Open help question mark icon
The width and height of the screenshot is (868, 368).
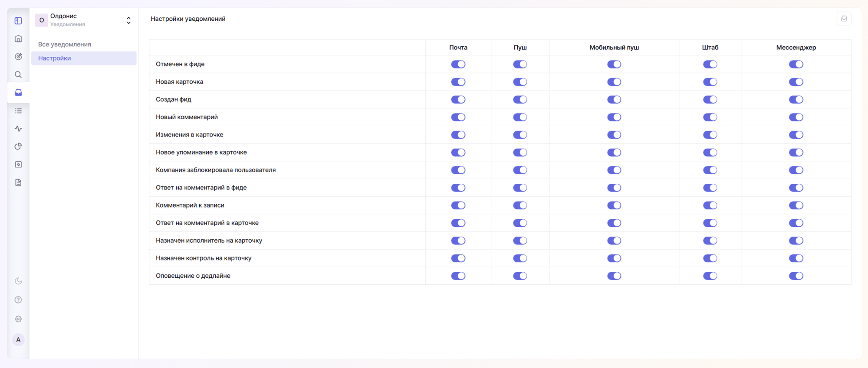click(x=18, y=300)
